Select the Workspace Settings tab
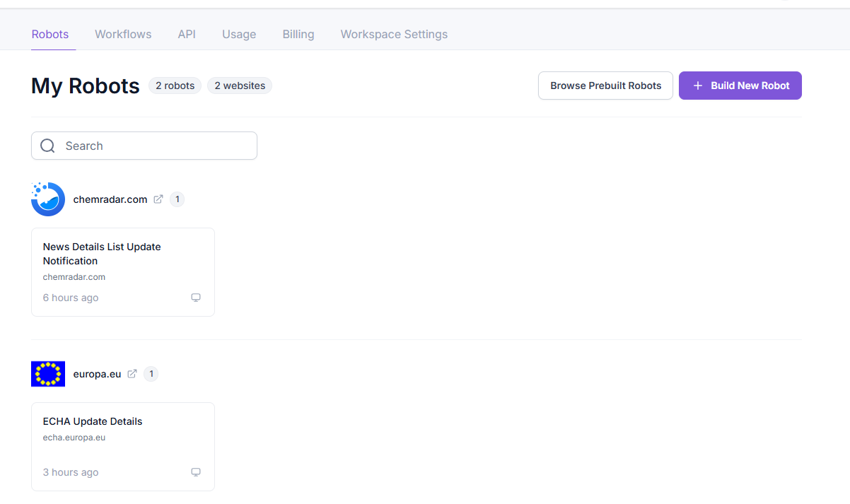 [x=394, y=34]
